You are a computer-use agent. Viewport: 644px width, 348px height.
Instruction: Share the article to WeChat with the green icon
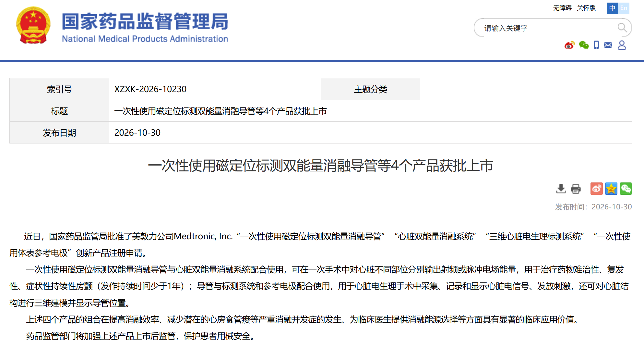(626, 189)
